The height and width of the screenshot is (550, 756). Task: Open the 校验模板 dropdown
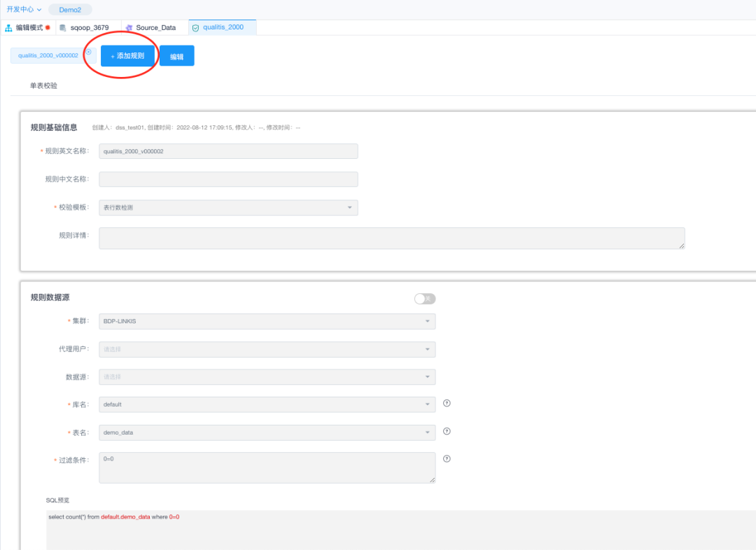click(228, 208)
